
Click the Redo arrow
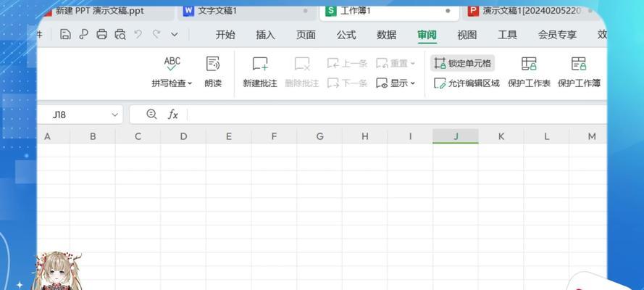point(156,35)
